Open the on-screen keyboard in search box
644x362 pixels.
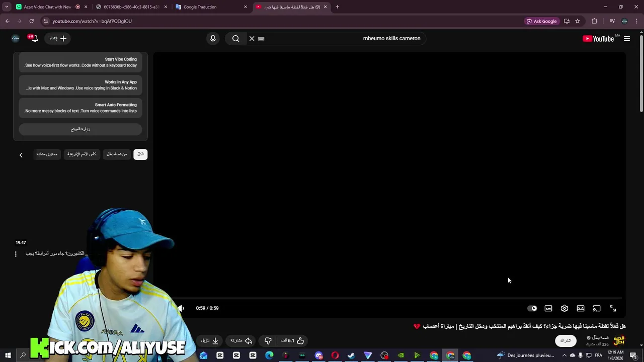point(261,38)
